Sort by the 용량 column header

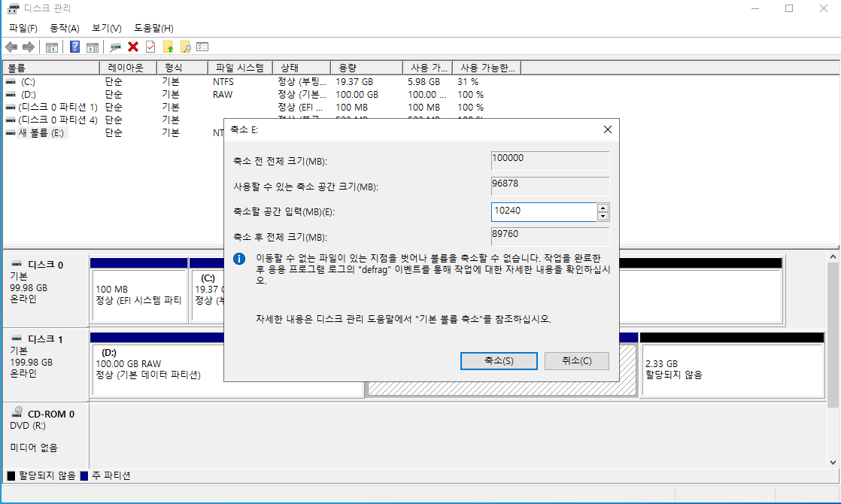click(367, 68)
